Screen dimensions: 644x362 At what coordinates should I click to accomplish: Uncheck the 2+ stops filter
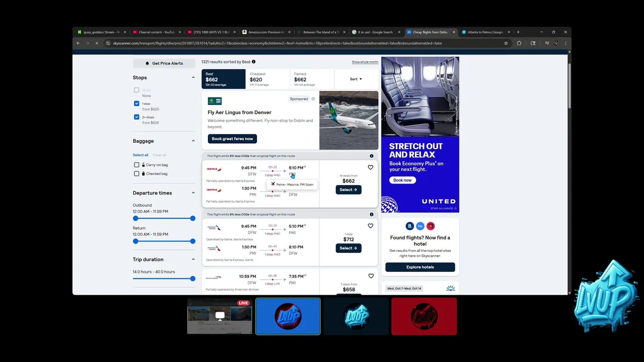136,117
